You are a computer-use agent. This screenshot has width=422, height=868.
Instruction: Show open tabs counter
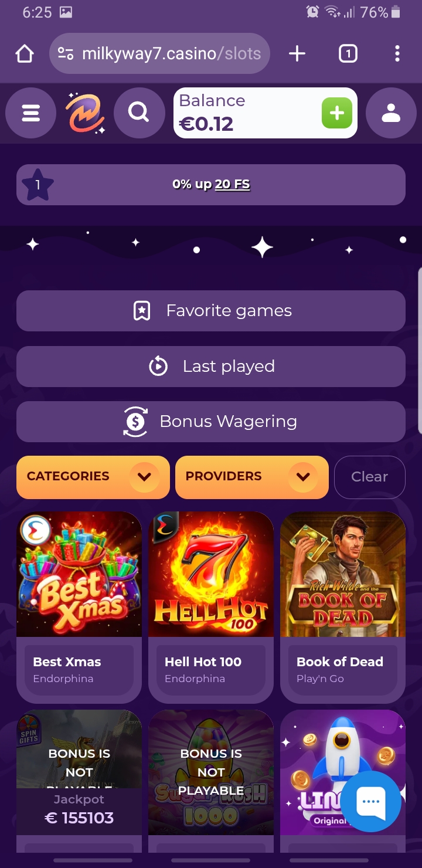pos(348,54)
